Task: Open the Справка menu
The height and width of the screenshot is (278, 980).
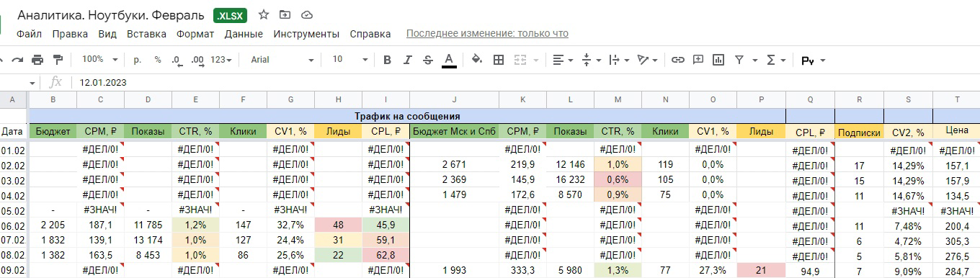Action: pos(370,34)
